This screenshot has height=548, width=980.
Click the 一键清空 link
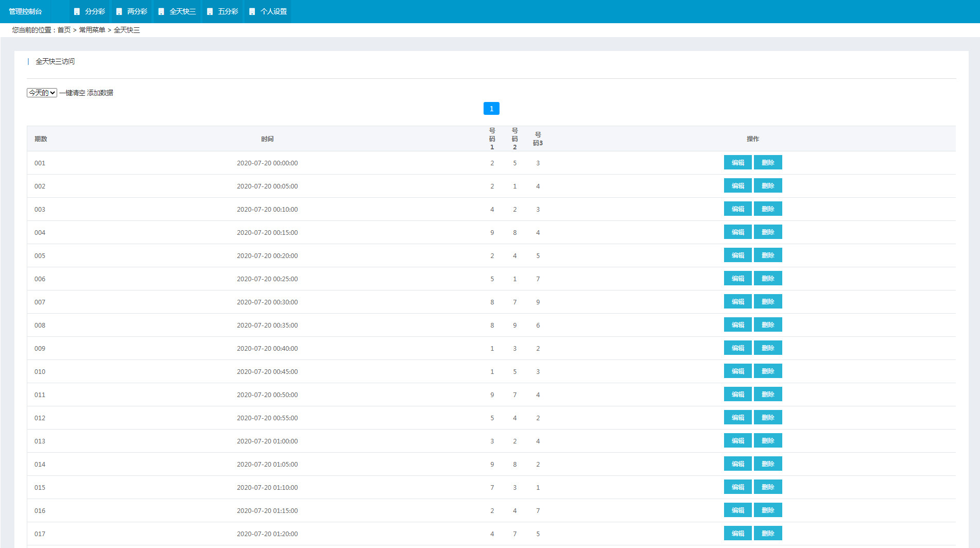click(72, 93)
